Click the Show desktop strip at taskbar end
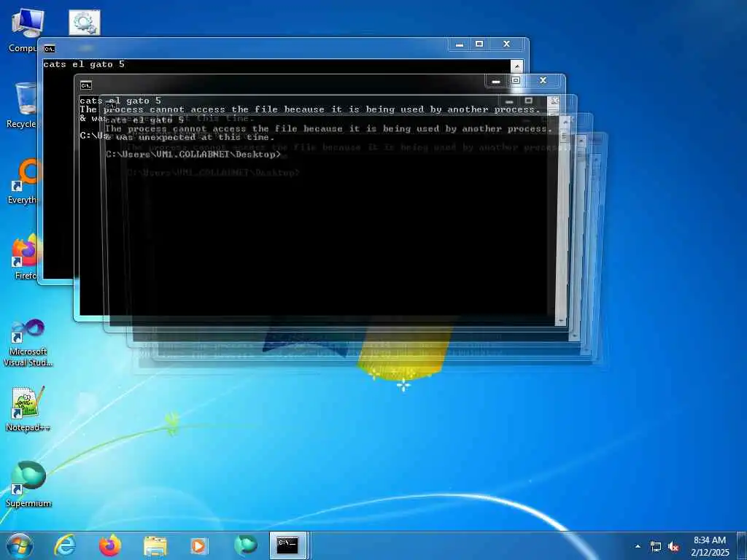This screenshot has width=747, height=560. [x=742, y=545]
